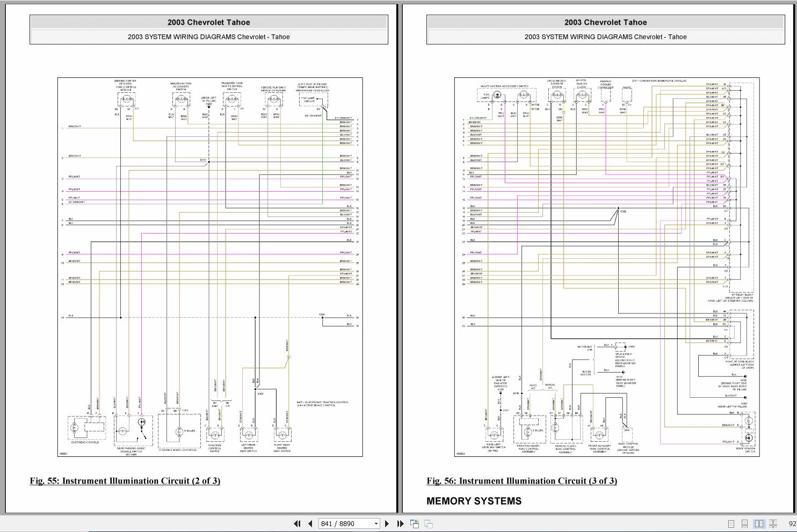Image resolution: width=797 pixels, height=532 pixels.
Task: Jump to the last page
Action: pos(400,523)
